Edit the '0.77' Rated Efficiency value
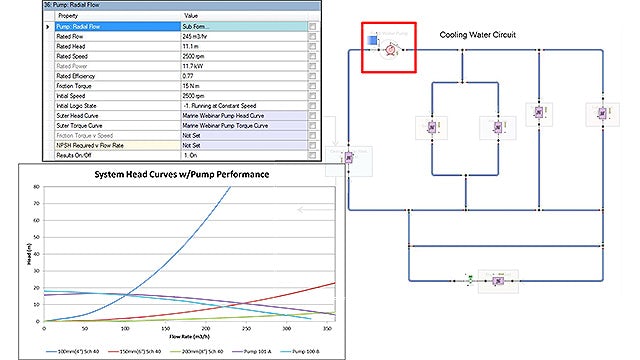This screenshot has height=360, width=640. coord(244,76)
